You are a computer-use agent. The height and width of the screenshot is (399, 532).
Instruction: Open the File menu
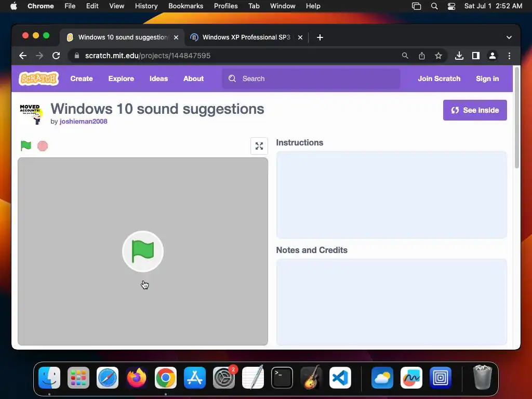coord(70,6)
